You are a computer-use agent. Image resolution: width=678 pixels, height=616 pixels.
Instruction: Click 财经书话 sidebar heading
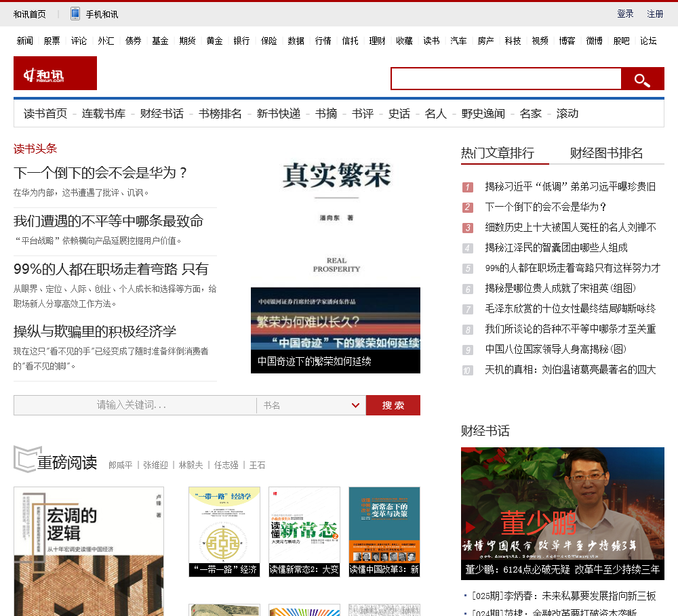[485, 431]
